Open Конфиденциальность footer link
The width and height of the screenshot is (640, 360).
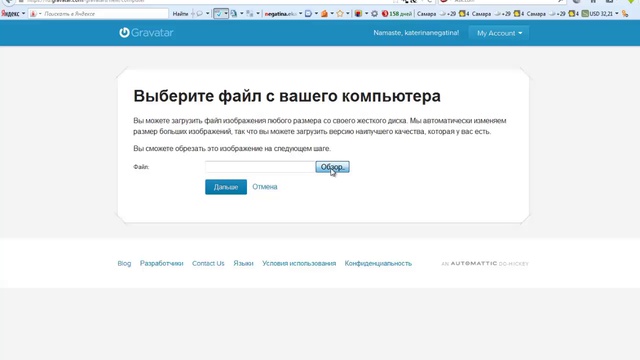tap(378, 264)
